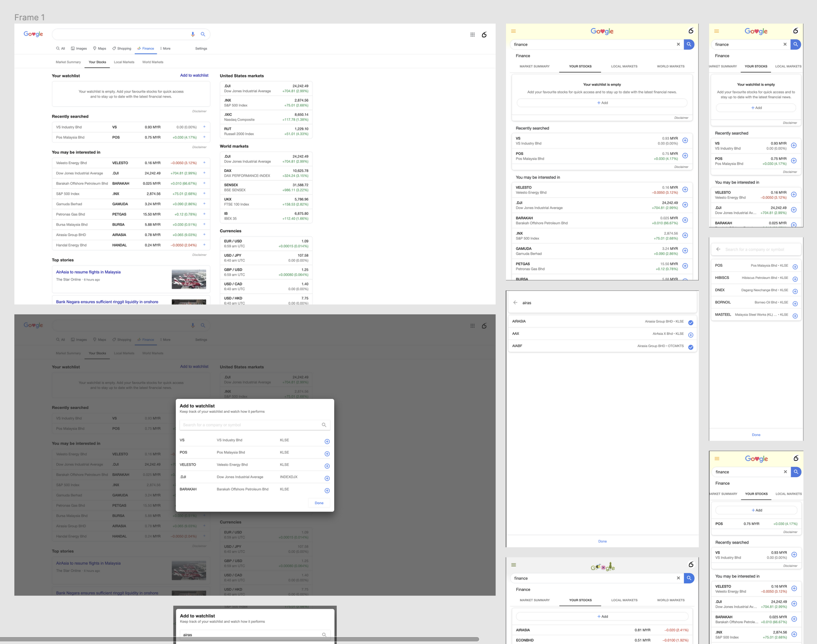Clear the search text in the doodle-logo mobile frame
This screenshot has height=644, width=817.
[678, 578]
